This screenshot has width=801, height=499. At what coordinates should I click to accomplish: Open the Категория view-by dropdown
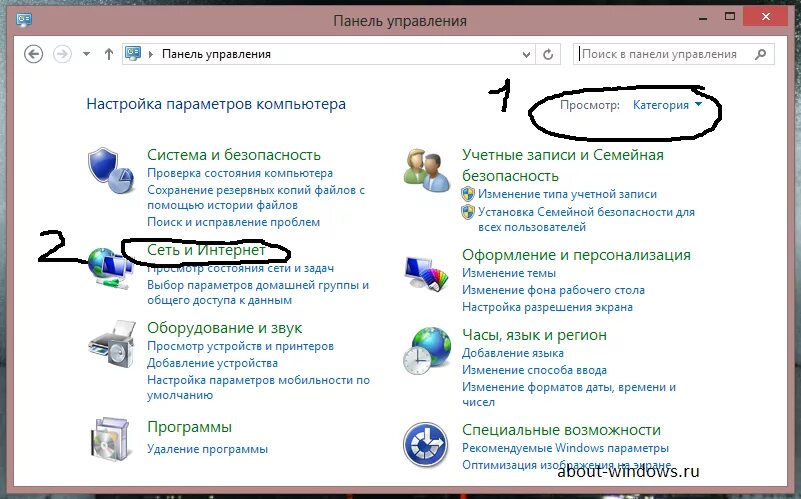pos(667,105)
